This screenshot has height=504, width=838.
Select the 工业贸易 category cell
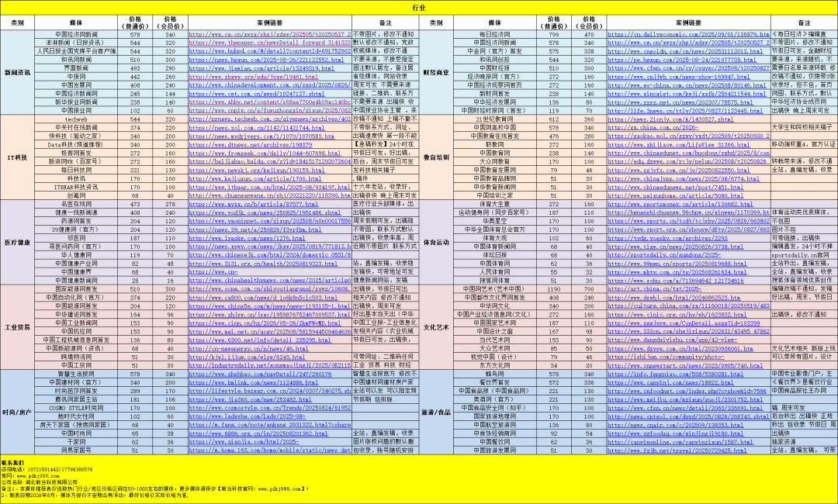[x=18, y=326]
